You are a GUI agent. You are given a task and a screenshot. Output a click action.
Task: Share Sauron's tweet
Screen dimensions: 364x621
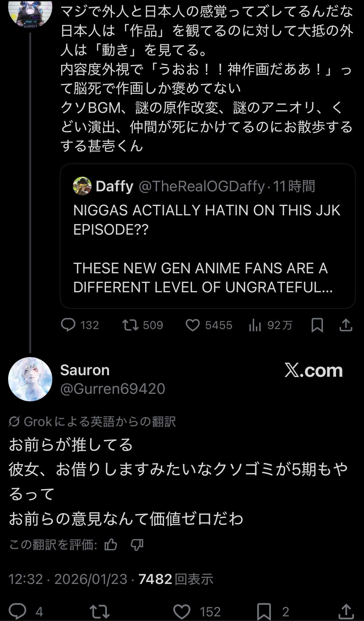coord(346,611)
